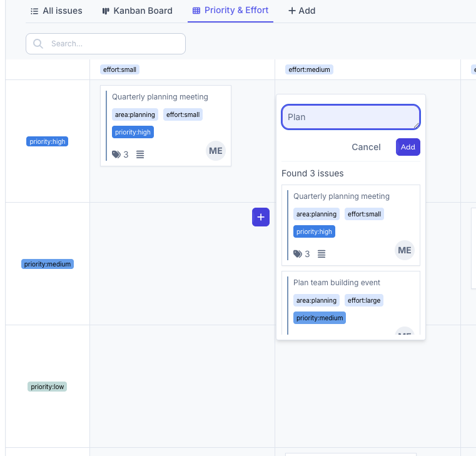Click description lines icon on small-effort card
476x456 pixels.
(x=140, y=155)
